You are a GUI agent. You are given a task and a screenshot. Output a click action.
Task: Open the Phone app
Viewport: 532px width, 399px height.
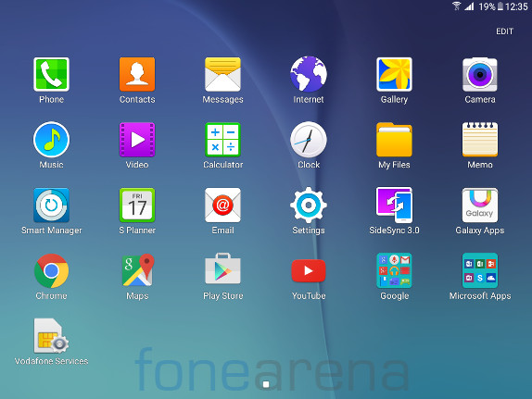(51, 74)
